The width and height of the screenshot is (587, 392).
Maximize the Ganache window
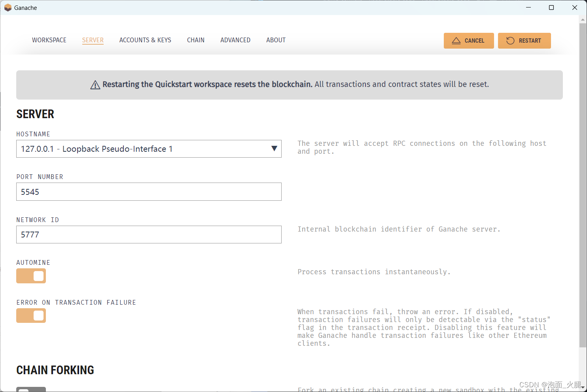point(551,8)
